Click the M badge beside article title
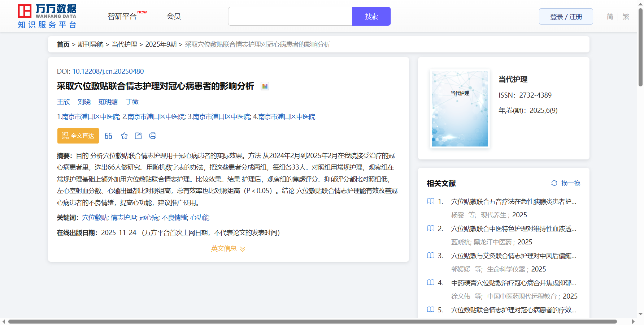 (265, 86)
